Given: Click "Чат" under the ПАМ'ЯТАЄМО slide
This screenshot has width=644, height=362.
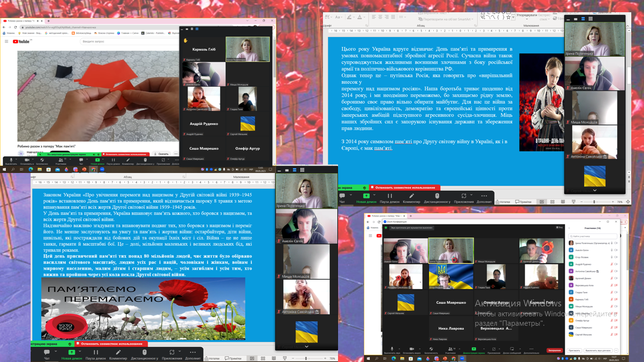Looking at the screenshot, I should click(x=47, y=354).
